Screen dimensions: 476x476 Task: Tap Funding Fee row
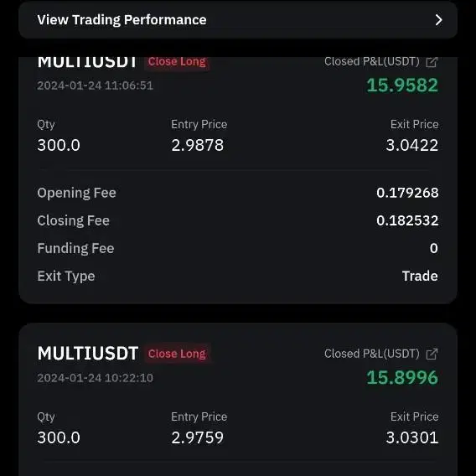click(x=238, y=248)
